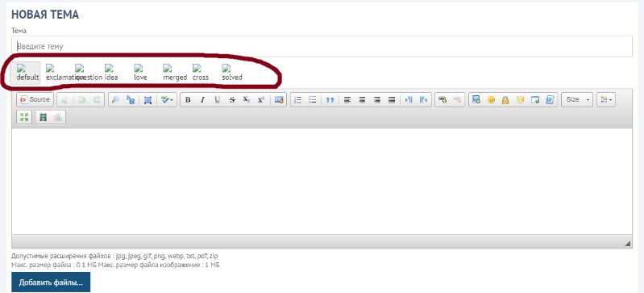The width and height of the screenshot is (644, 293).
Task: Choose the idea topic icon
Action: click(x=111, y=73)
